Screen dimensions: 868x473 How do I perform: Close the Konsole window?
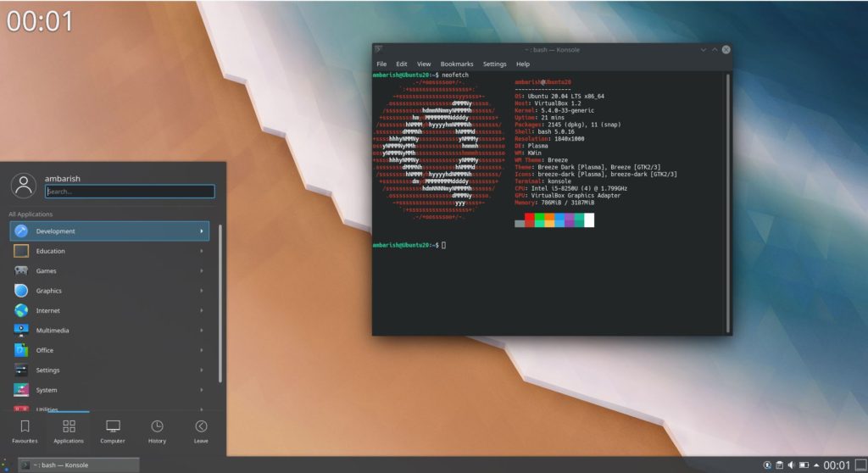point(726,50)
